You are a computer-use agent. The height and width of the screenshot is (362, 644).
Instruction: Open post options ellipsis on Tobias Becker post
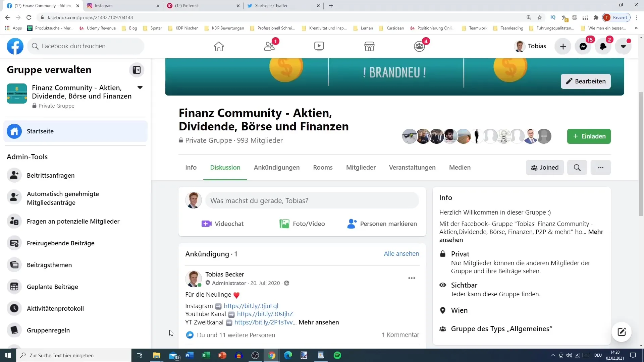(412, 278)
